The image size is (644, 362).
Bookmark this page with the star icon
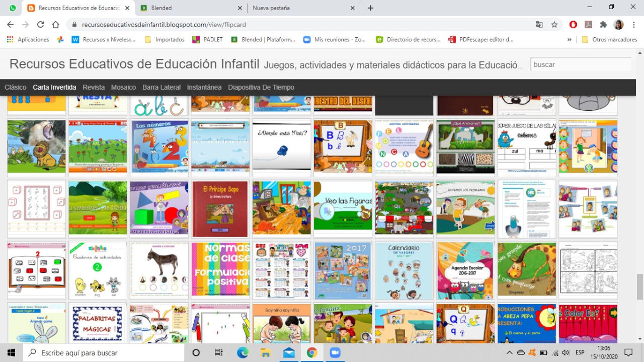coord(554,25)
